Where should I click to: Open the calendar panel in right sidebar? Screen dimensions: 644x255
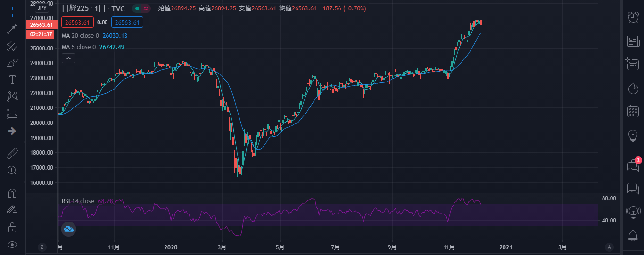click(634, 111)
